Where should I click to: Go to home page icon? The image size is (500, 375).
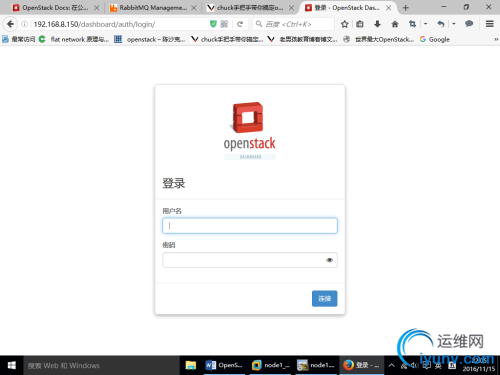395,24
